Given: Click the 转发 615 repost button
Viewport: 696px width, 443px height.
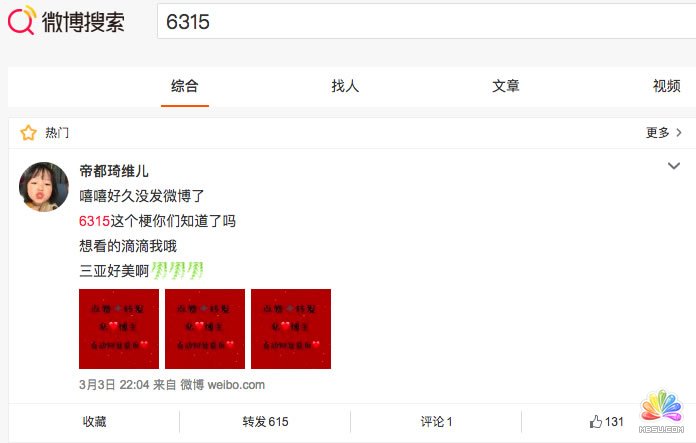Looking at the screenshot, I should point(265,421).
